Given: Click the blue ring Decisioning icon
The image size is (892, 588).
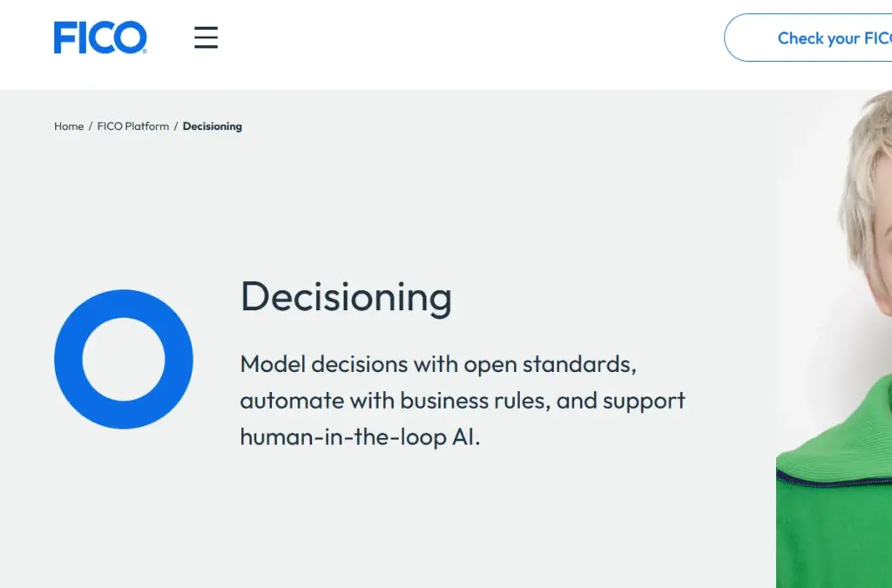Looking at the screenshot, I should [x=124, y=360].
